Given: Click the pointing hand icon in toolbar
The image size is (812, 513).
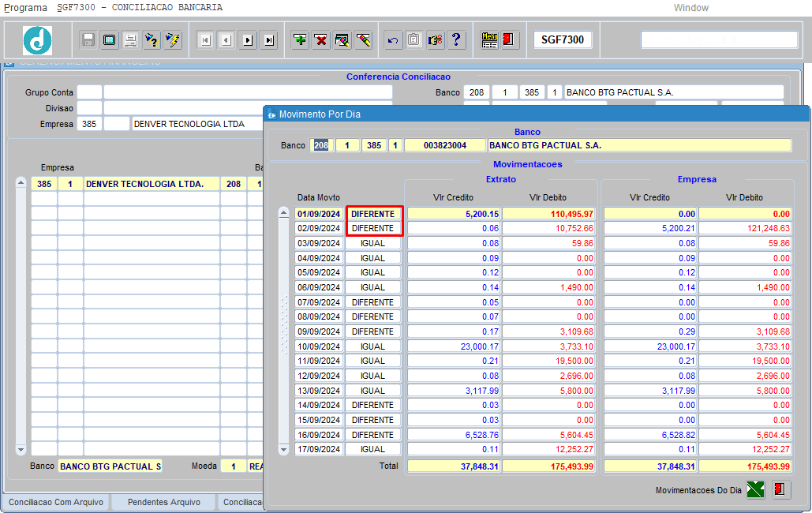Looking at the screenshot, I should click(x=435, y=40).
